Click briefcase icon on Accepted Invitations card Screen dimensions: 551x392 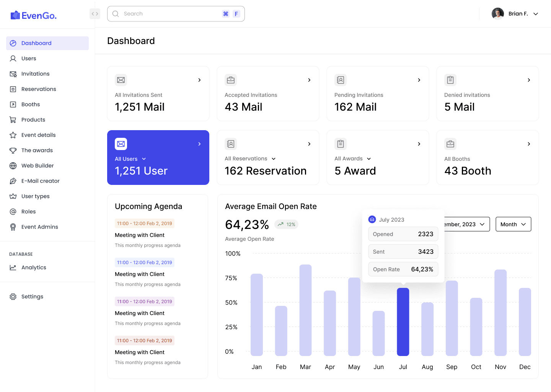(231, 80)
